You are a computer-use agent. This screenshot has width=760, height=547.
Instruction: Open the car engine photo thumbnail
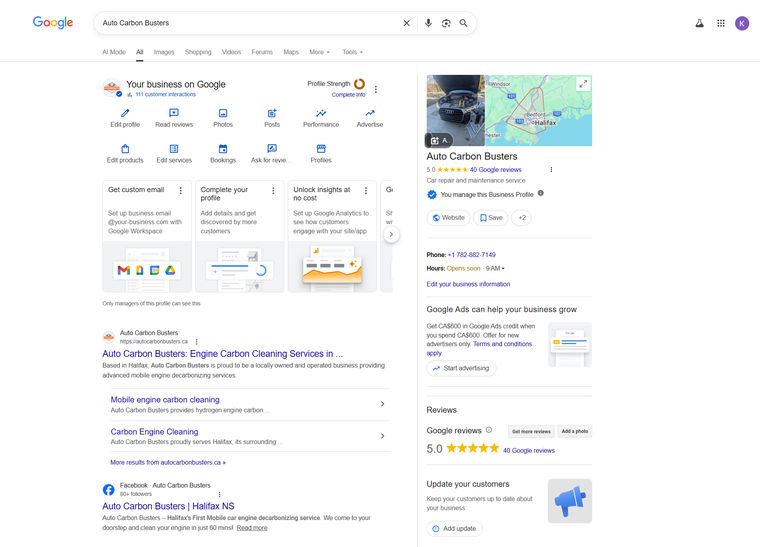click(x=456, y=110)
